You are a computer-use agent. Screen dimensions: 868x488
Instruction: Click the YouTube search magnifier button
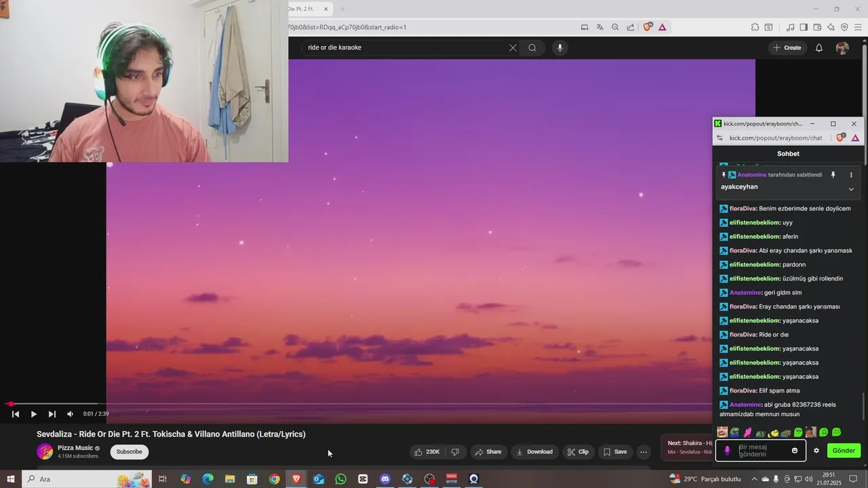pos(532,47)
